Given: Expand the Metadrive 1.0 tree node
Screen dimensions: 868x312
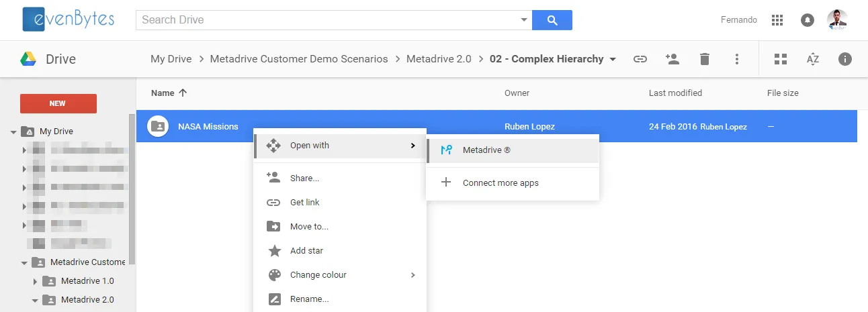Looking at the screenshot, I should pyautogui.click(x=36, y=281).
